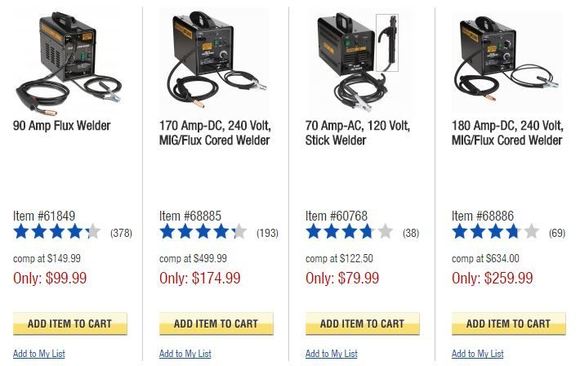
Task: View star rating for item #68885
Action: tap(203, 232)
